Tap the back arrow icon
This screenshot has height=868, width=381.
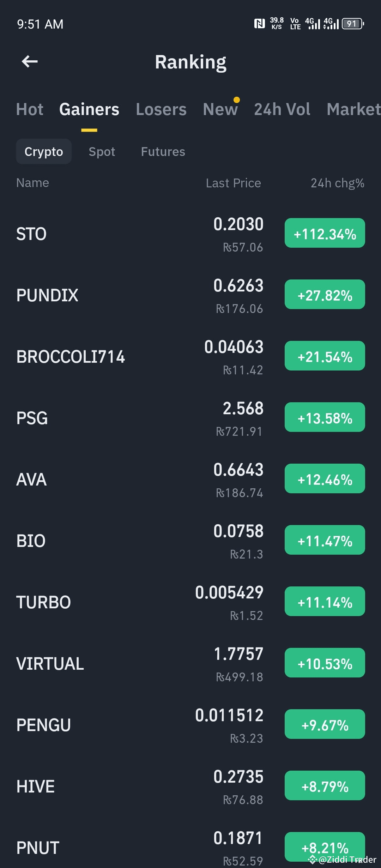[x=30, y=62]
